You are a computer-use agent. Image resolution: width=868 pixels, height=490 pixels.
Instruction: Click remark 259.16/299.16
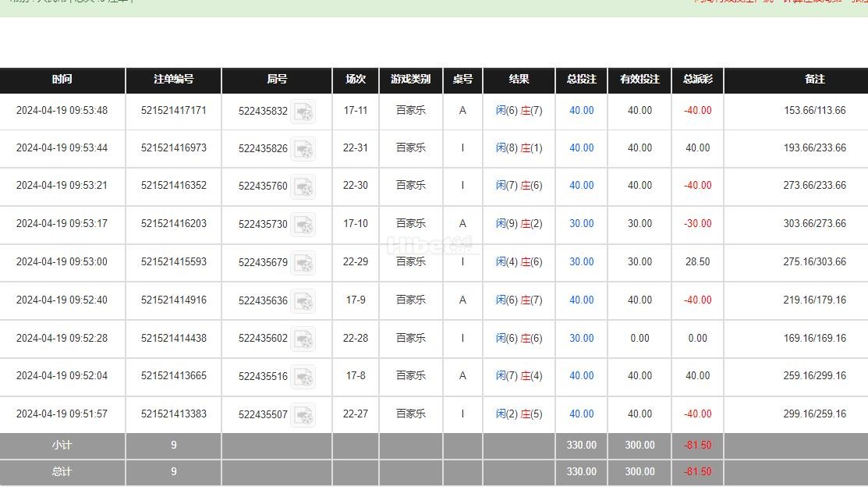click(x=815, y=375)
